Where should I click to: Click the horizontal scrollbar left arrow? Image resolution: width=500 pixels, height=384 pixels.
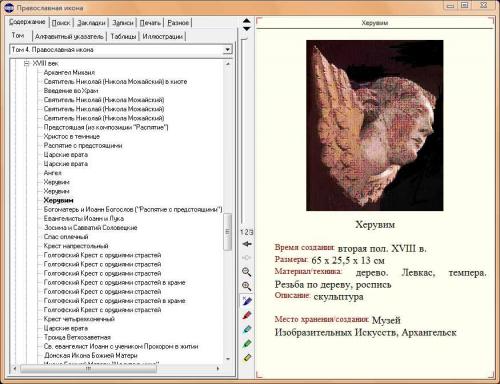click(14, 369)
